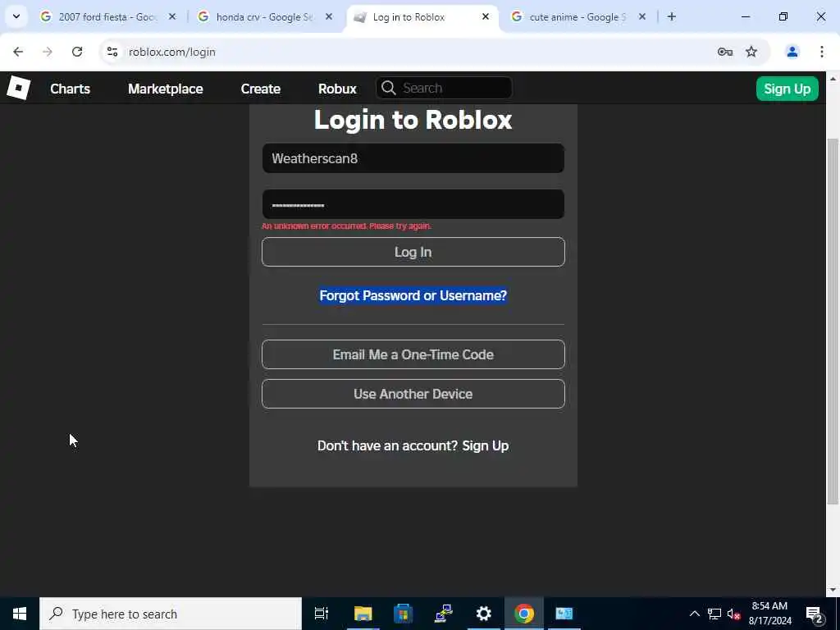840x630 pixels.
Task: Close the honda crv tab
Action: pyautogui.click(x=329, y=16)
